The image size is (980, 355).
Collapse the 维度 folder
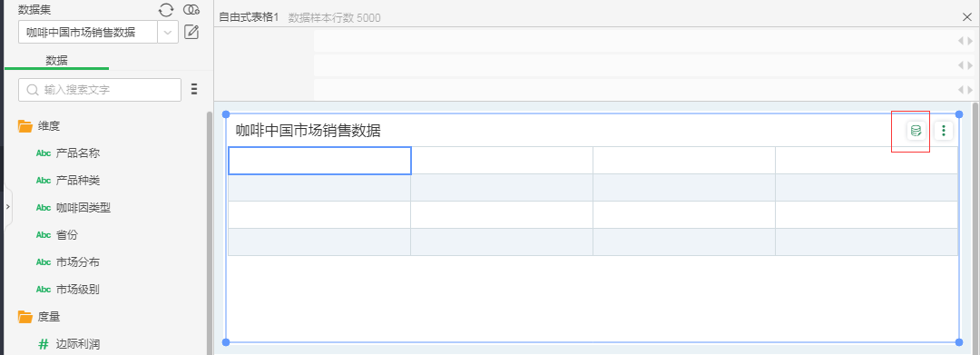click(25, 125)
